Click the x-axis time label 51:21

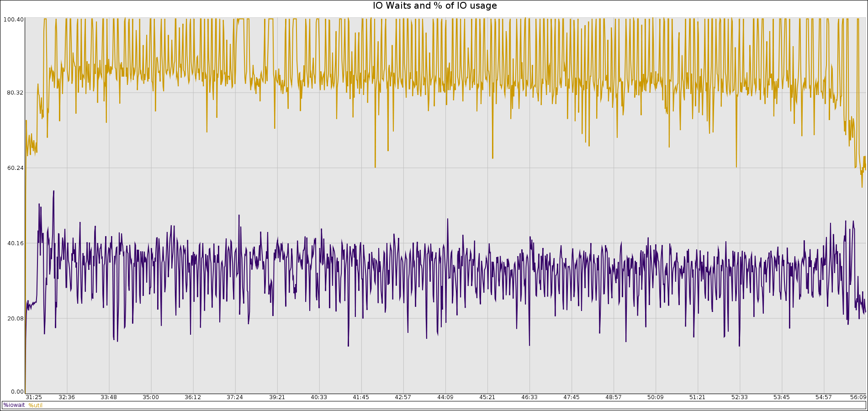point(697,397)
